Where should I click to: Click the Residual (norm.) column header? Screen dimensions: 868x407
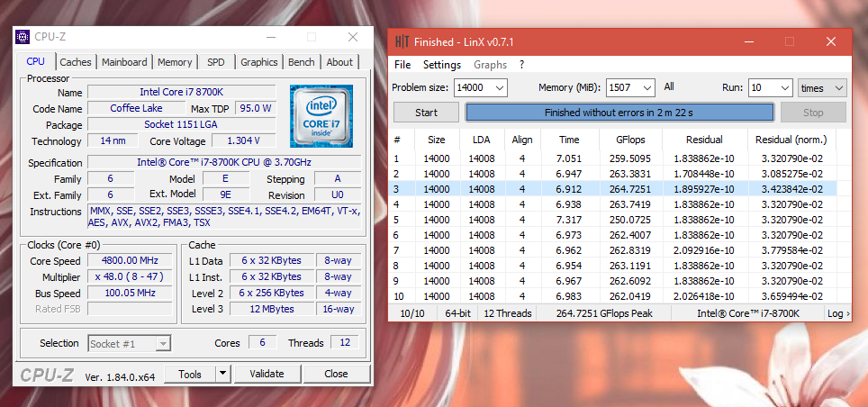pyautogui.click(x=791, y=140)
